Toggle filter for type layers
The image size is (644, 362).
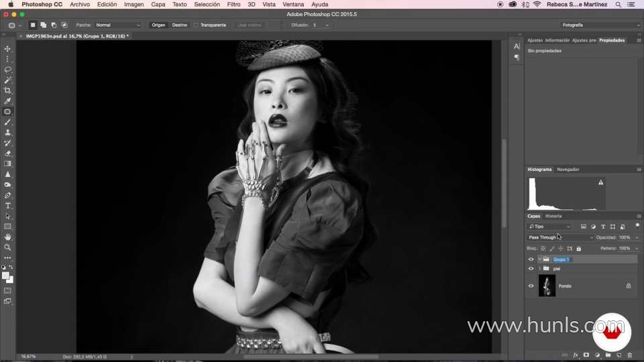point(603,227)
